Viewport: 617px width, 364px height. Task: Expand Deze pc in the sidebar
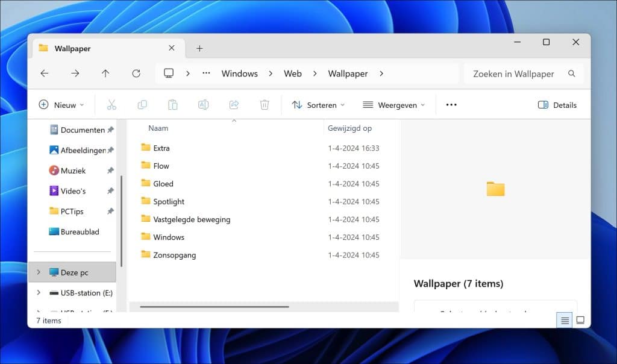click(38, 272)
